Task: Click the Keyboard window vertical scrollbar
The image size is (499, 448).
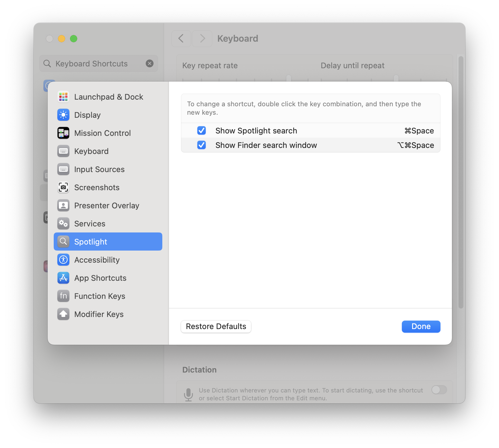Action: point(461,182)
